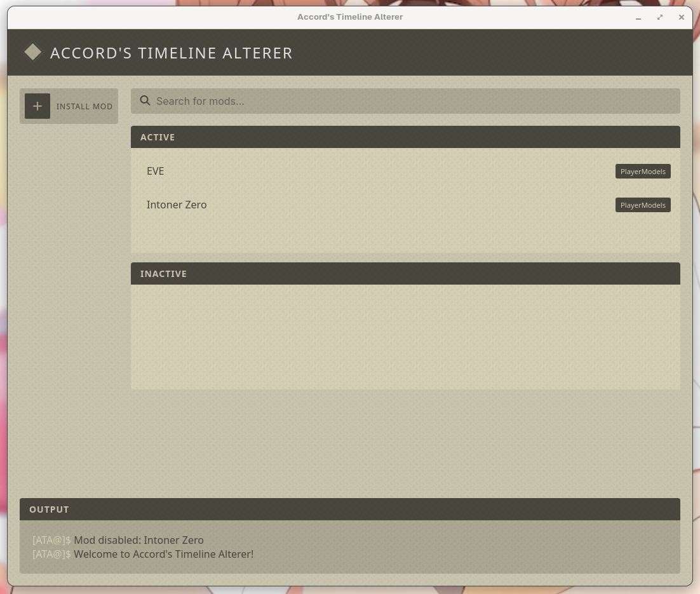Select the EVE mod in Active list
The image size is (700, 594).
pos(405,171)
